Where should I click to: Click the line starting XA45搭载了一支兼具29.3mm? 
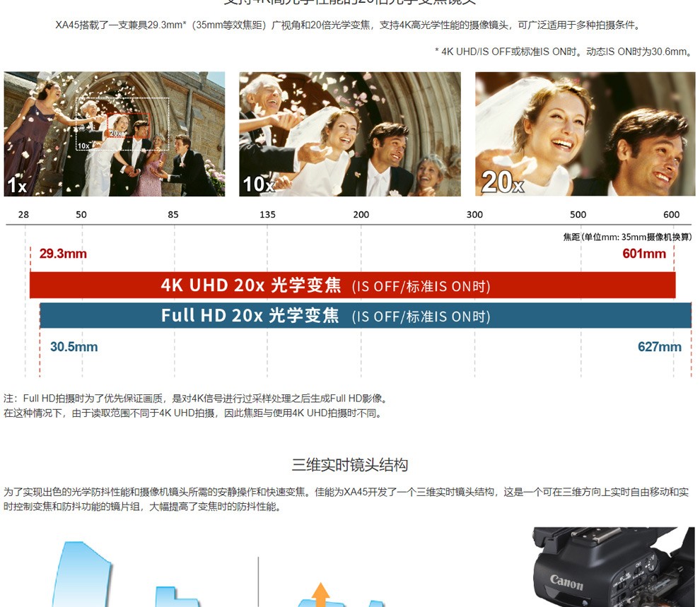pos(348,25)
